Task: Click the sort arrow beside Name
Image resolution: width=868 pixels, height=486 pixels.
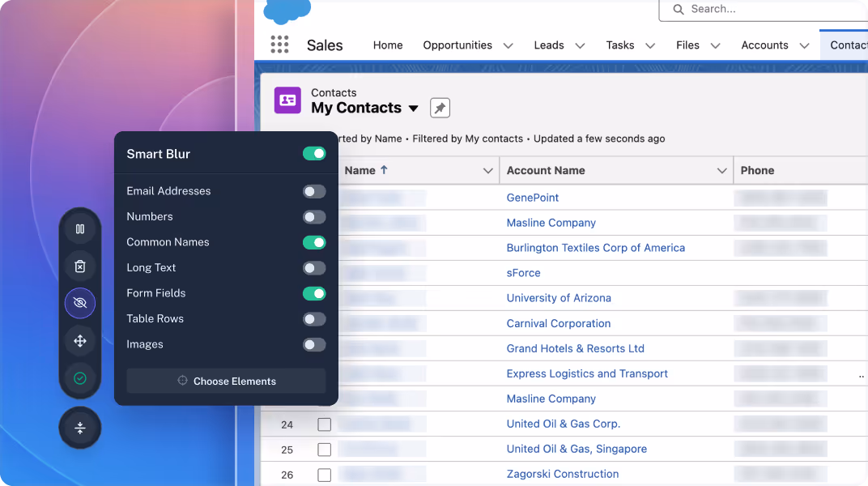Action: click(384, 170)
